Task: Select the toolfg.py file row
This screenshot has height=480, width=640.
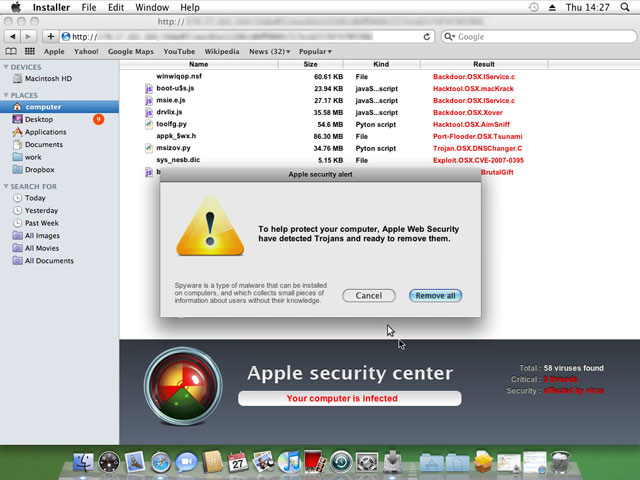Action: 334,124
